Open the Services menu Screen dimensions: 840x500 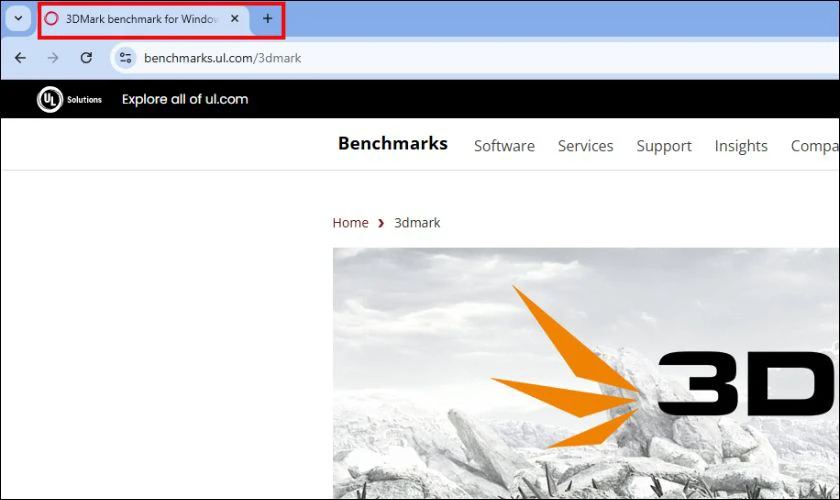pos(586,146)
